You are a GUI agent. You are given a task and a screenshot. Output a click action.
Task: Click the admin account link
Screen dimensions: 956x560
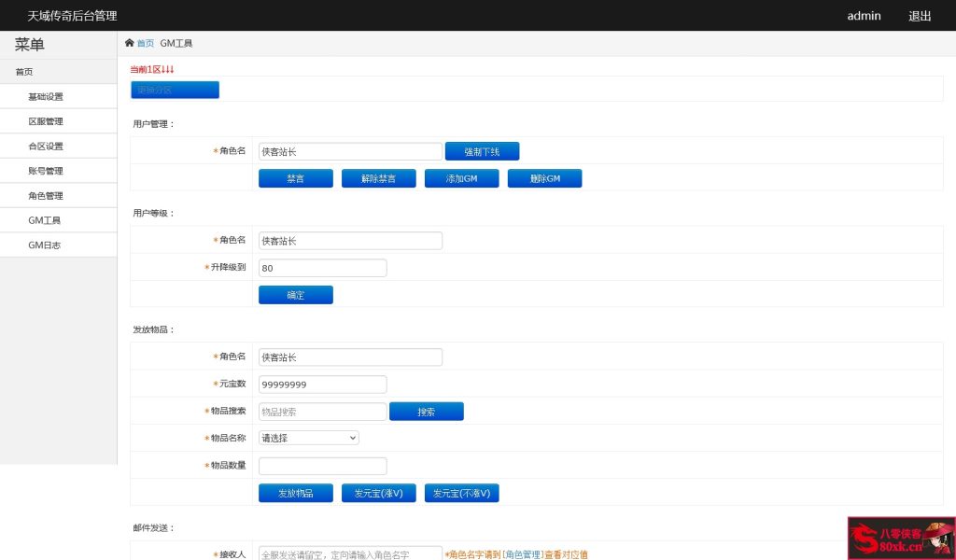[x=864, y=15]
